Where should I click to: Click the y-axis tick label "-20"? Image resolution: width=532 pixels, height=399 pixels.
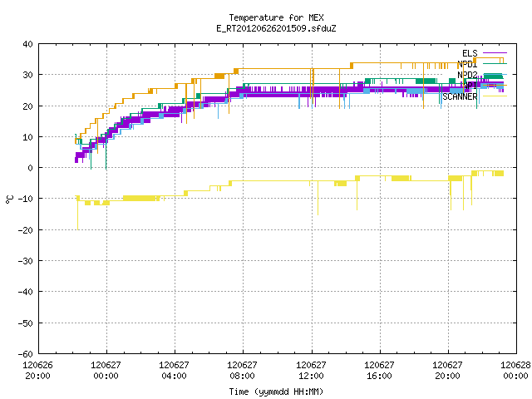tap(26, 230)
